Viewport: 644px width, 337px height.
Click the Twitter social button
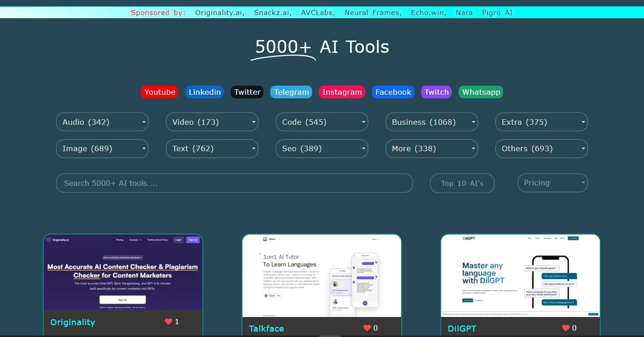point(247,92)
